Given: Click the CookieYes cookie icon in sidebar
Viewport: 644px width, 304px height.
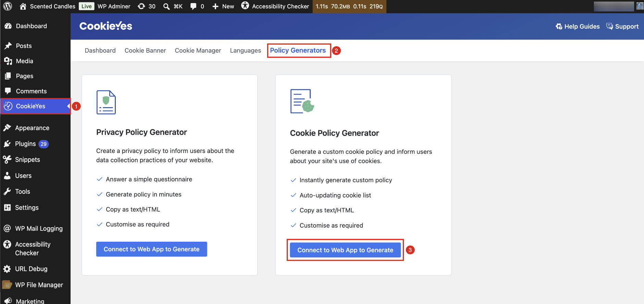Looking at the screenshot, I should point(8,106).
